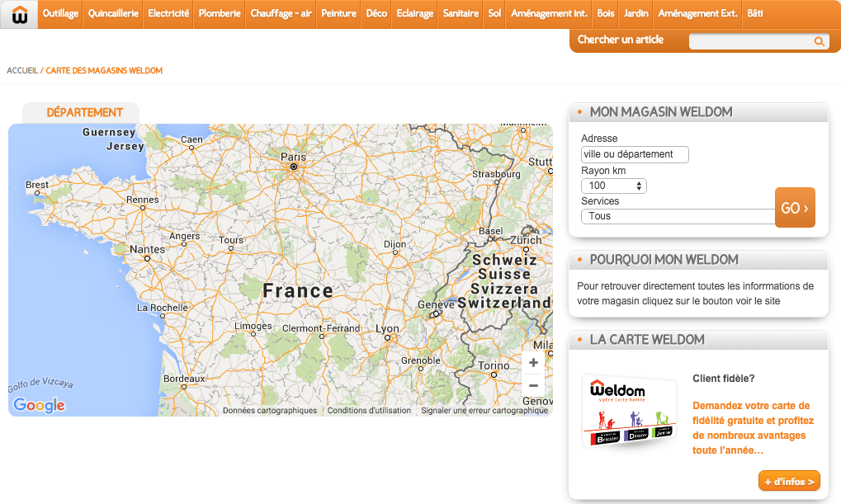Click the GO button
The image size is (841, 504).
click(x=795, y=208)
